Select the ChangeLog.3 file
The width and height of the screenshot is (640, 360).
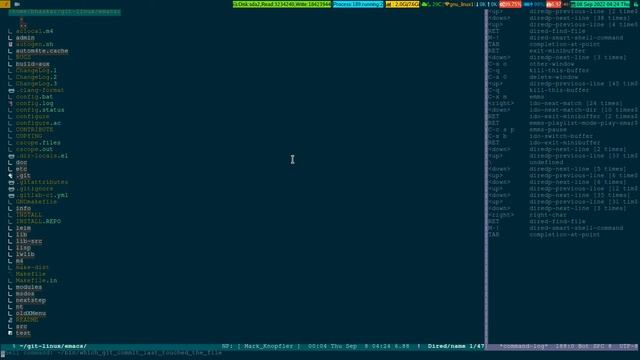point(36,84)
